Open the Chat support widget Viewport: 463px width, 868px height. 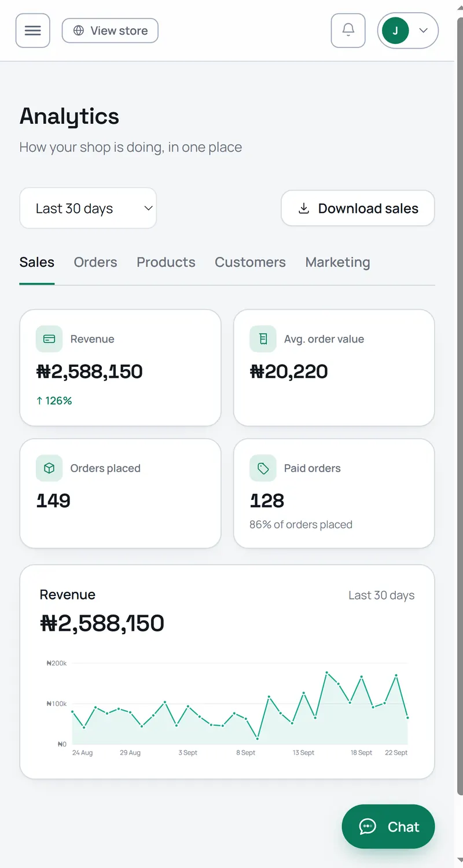(x=388, y=827)
